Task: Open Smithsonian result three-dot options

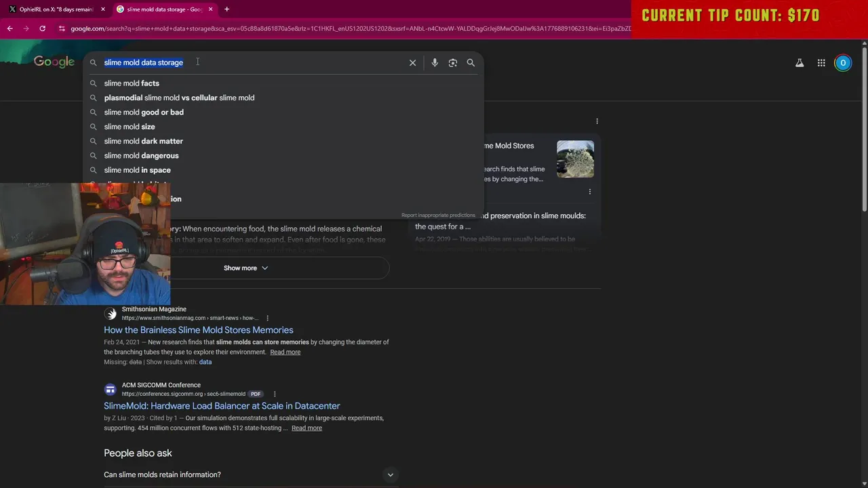Action: tap(267, 318)
